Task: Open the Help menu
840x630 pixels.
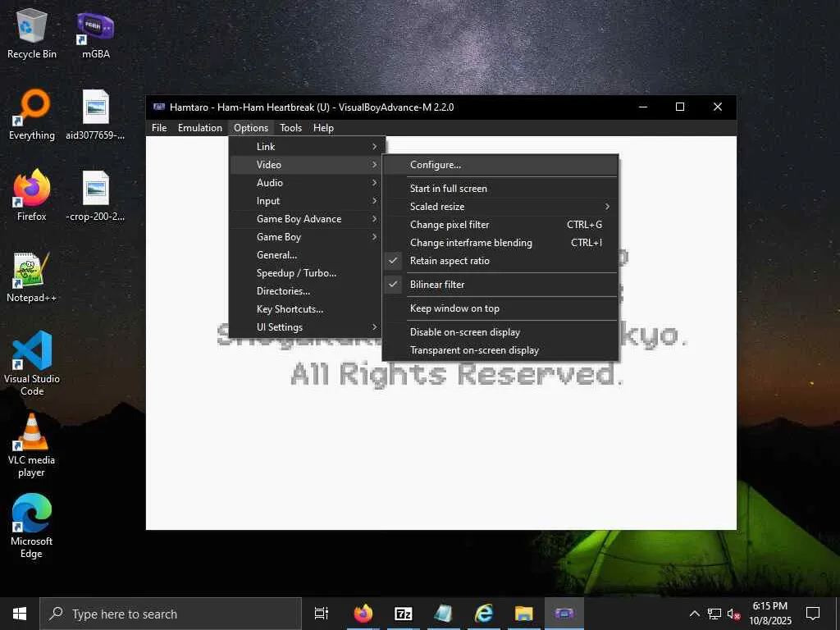Action: (x=323, y=128)
